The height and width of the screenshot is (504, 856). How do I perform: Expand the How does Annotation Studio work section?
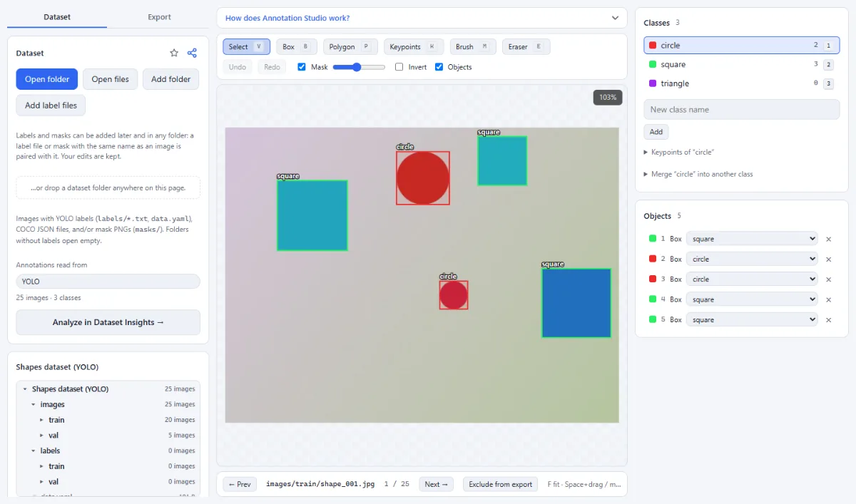(422, 18)
